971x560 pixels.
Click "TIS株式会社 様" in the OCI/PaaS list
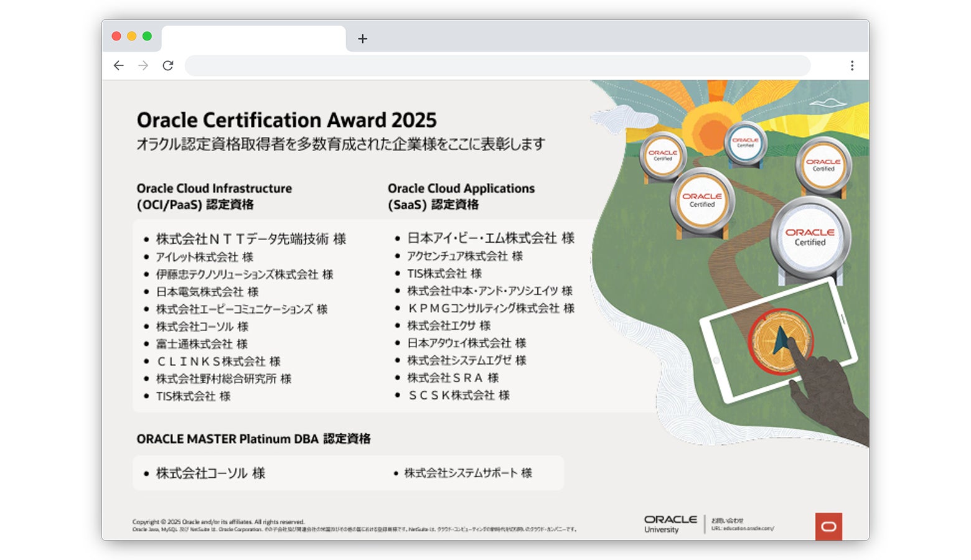click(194, 396)
